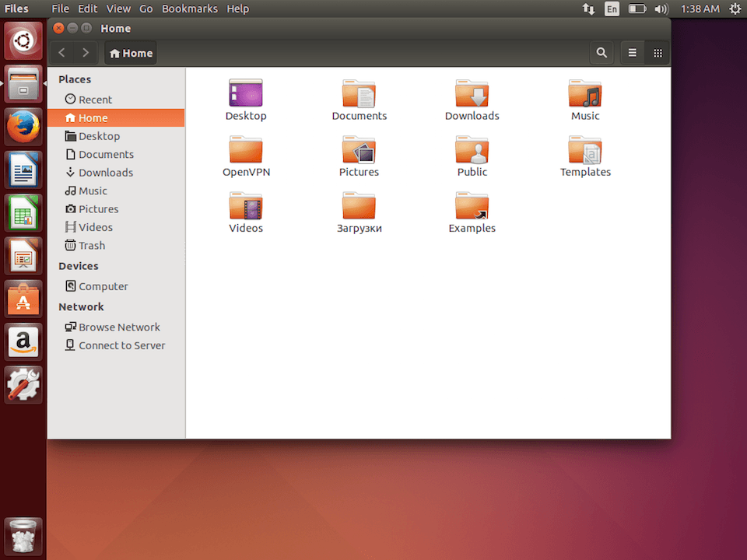Open LibreOffice Writer from the launcher
The width and height of the screenshot is (747, 560).
point(23,168)
